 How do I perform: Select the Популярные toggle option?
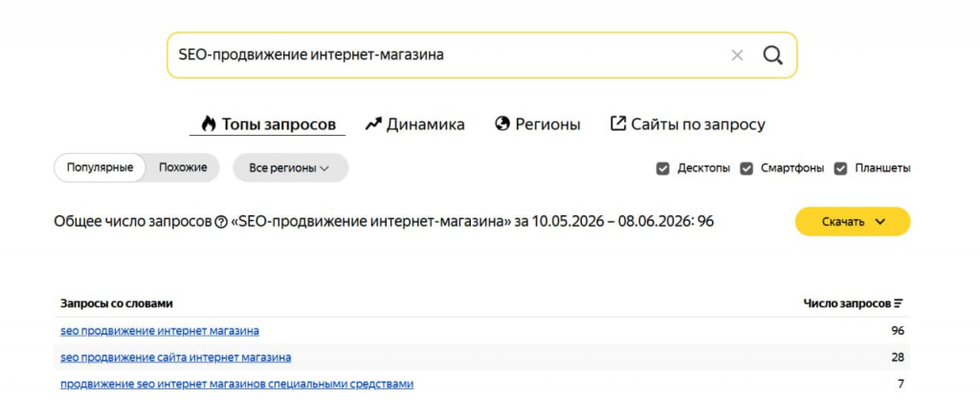tap(100, 168)
